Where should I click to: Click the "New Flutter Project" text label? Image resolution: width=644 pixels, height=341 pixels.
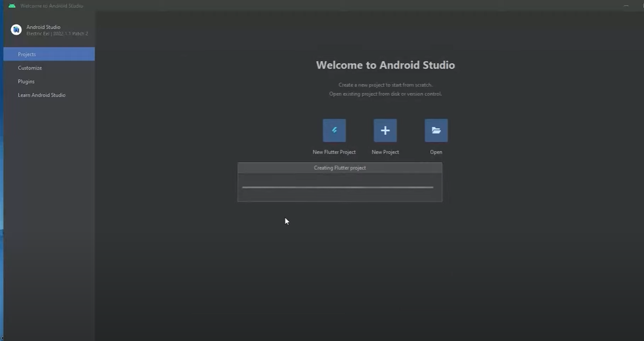click(334, 152)
